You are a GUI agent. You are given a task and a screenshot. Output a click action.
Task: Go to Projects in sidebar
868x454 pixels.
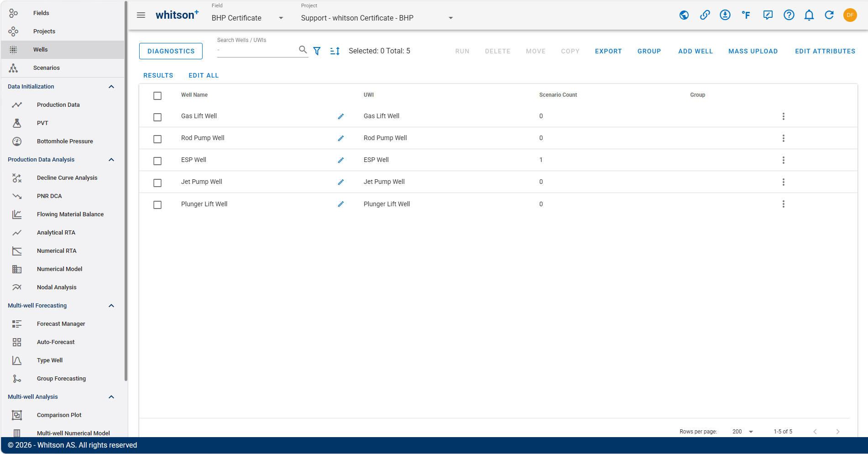[x=63, y=31]
